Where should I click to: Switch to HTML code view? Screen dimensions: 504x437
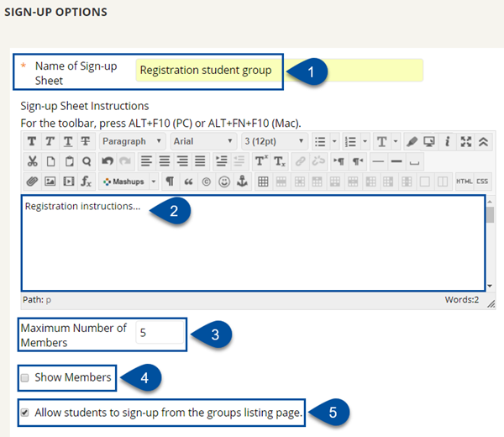(465, 182)
